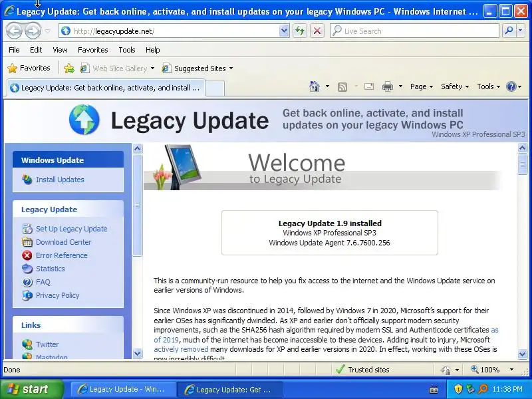Image resolution: width=532 pixels, height=399 pixels.
Task: Click the network tray icon beside the shield
Action: click(x=470, y=389)
